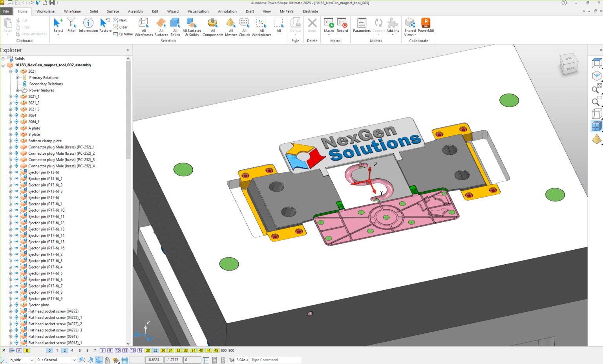Open the Wizard menu

[173, 11]
